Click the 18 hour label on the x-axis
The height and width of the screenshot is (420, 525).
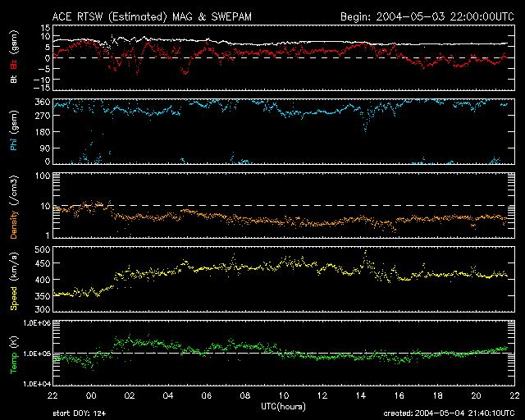coord(437,396)
